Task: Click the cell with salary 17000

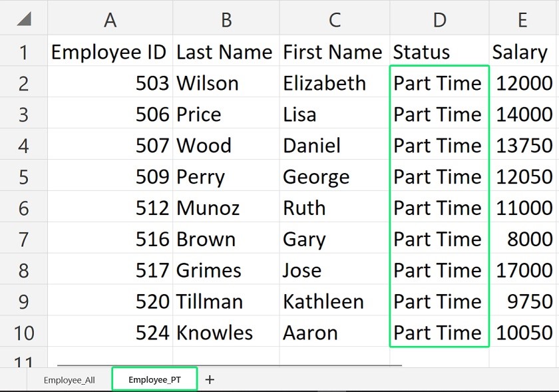Action: point(522,270)
